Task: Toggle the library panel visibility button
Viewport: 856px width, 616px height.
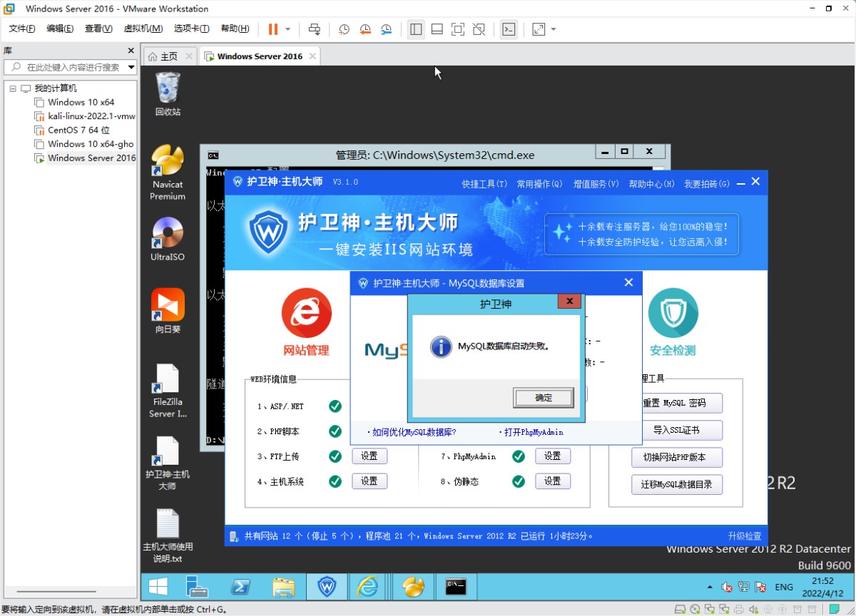Action: click(416, 29)
